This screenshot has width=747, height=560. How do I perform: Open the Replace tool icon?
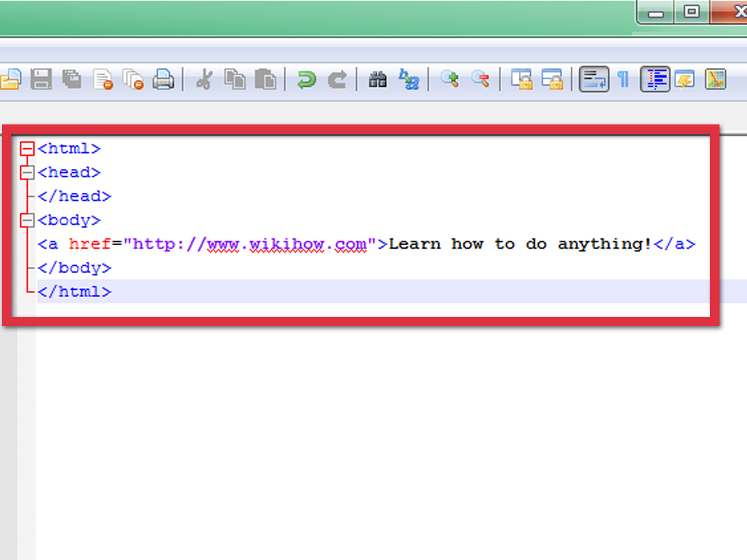coord(409,79)
